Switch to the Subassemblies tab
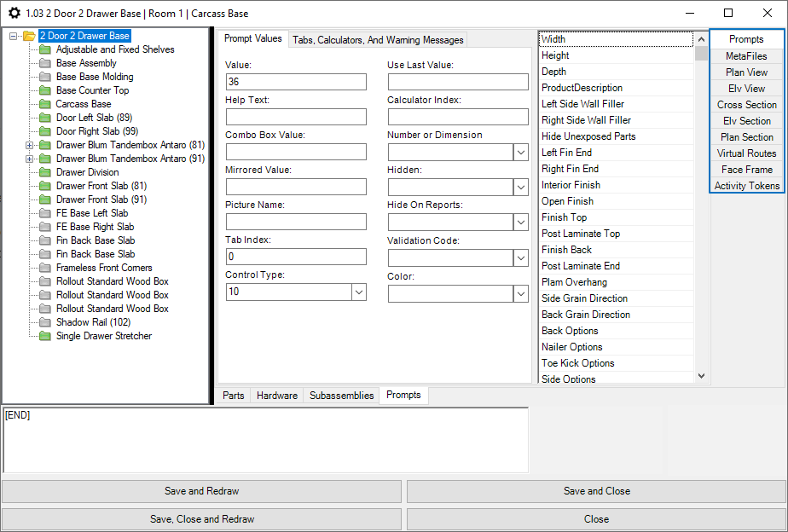788x532 pixels. click(x=342, y=396)
